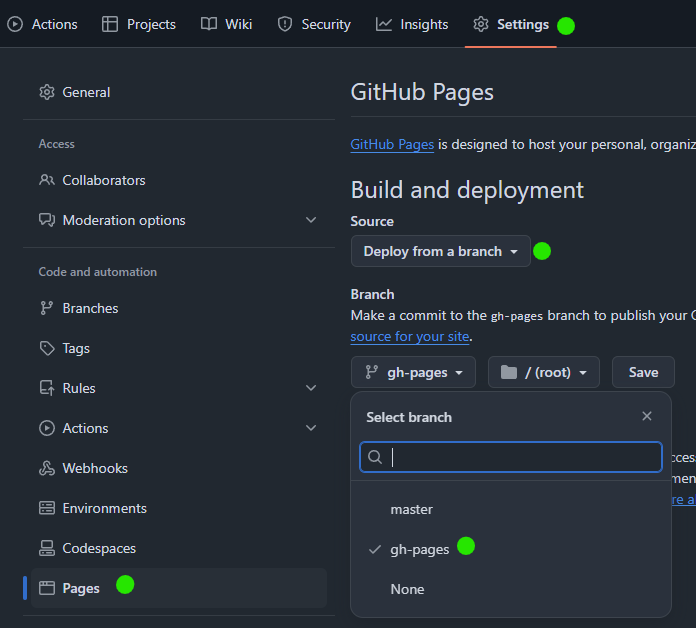Go to the Security tab
Image resolution: width=696 pixels, height=628 pixels.
tap(314, 24)
